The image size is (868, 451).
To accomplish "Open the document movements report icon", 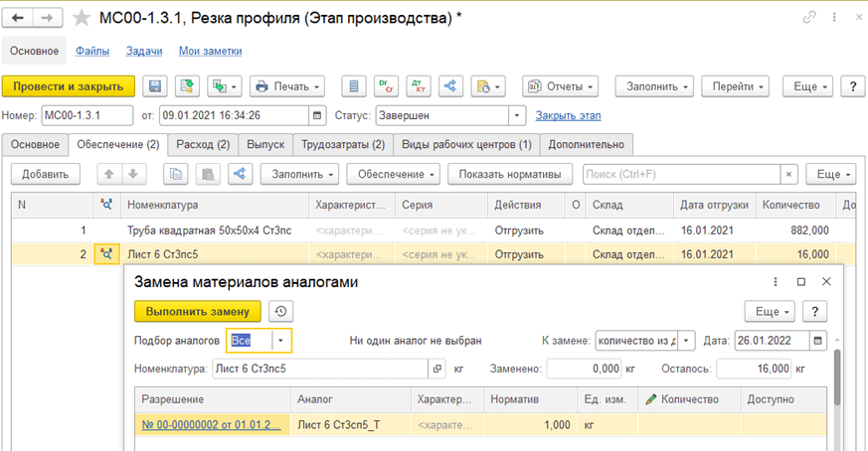I will tap(354, 86).
